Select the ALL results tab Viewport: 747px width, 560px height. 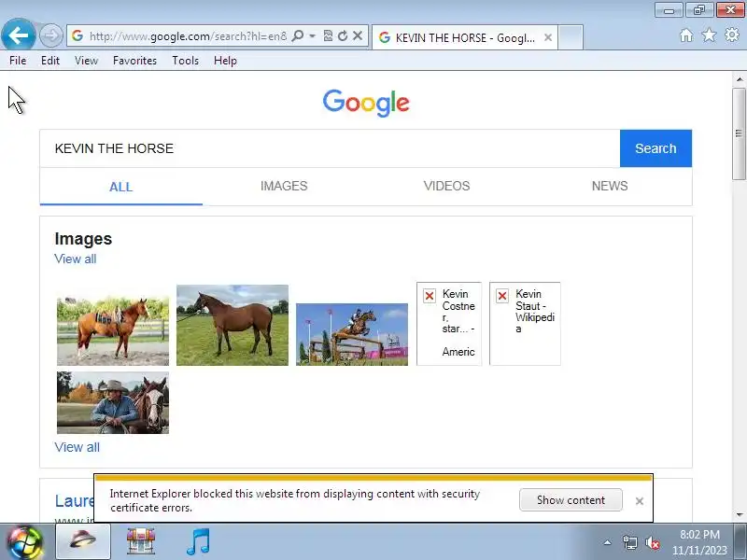121,187
